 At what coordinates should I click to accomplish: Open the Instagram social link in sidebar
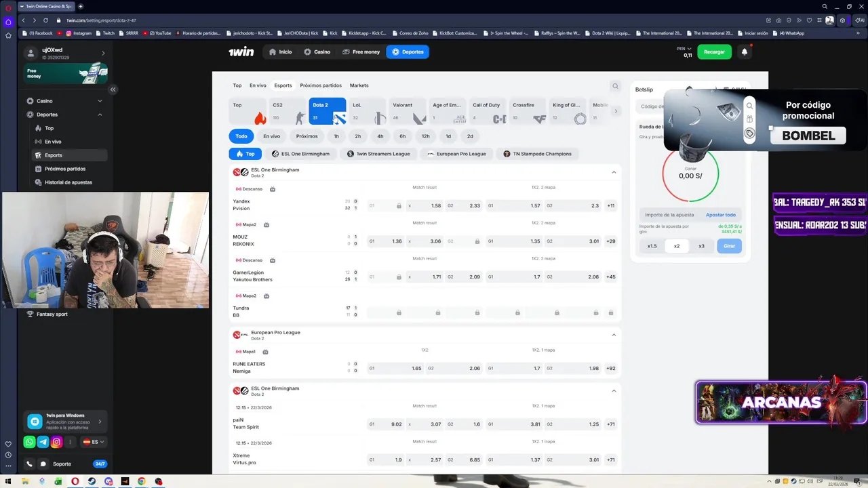tap(56, 442)
